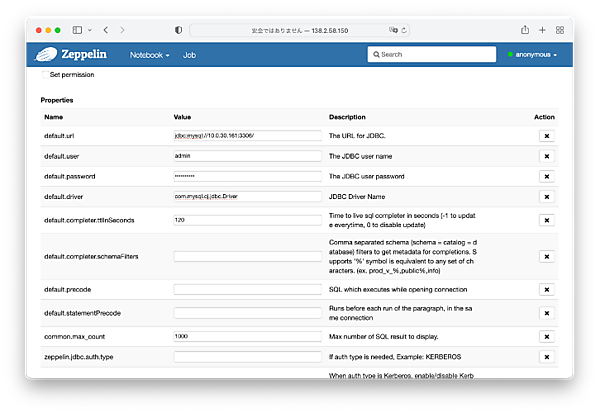The image size is (600, 413).
Task: Click the Value column header
Action: pyautogui.click(x=182, y=117)
